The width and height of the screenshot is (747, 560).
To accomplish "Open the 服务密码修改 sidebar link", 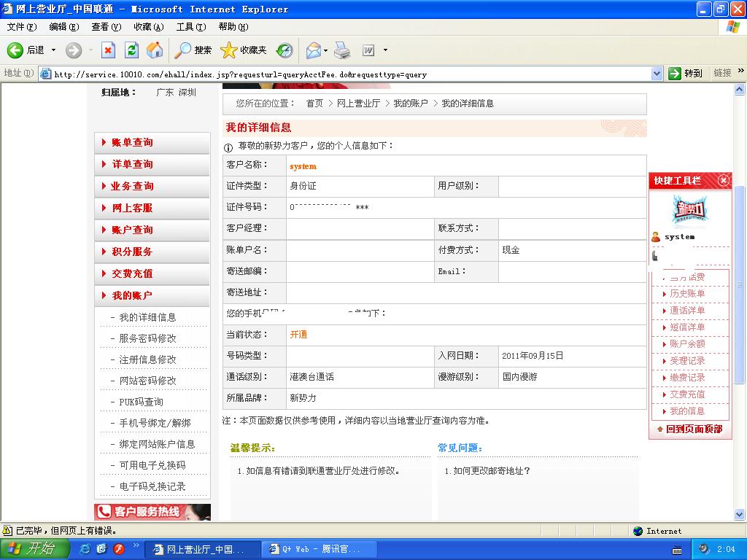I will coord(147,338).
